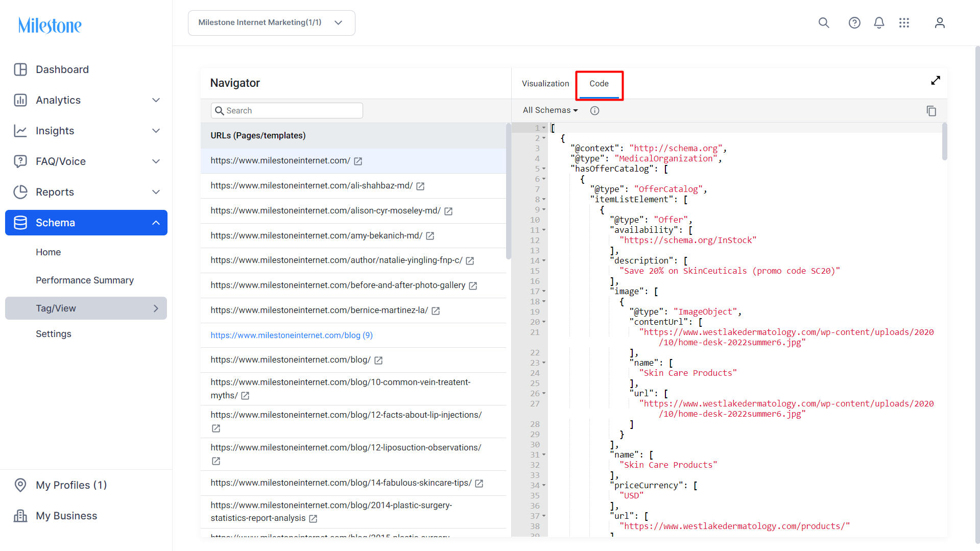This screenshot has width=980, height=551.
Task: Open the apps grid icon
Action: (904, 22)
